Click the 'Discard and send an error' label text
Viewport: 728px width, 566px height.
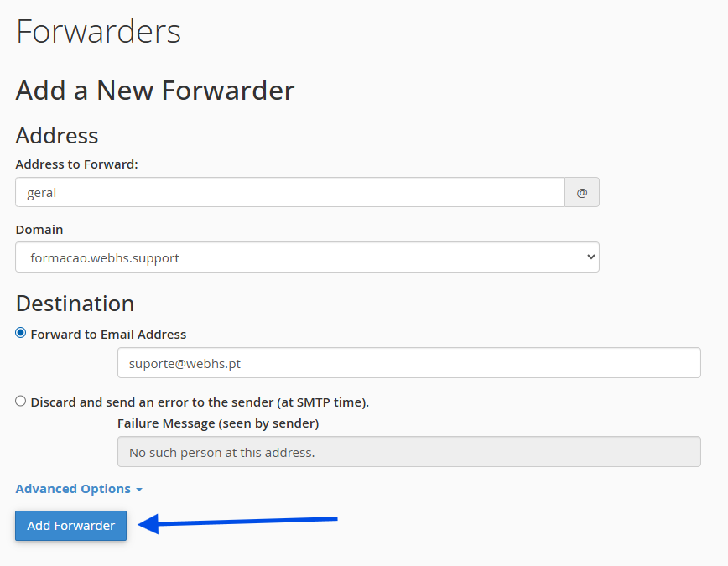[200, 402]
